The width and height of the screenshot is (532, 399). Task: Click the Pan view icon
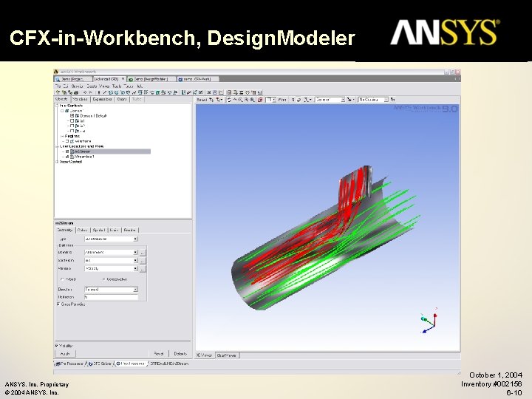pos(234,100)
